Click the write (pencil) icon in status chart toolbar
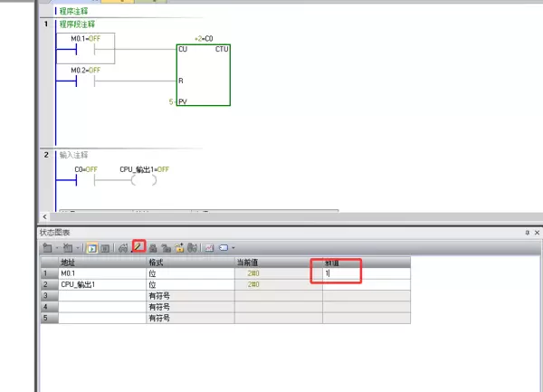This screenshot has width=543, height=392. (138, 247)
